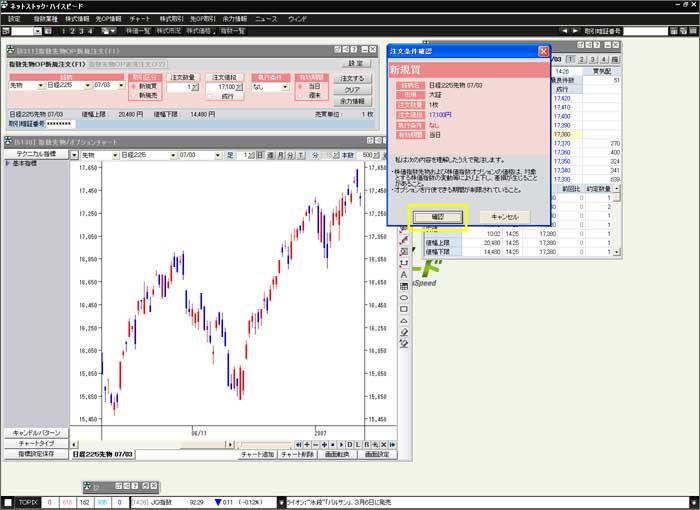
Task: Switch to the greyed second order tab (F2)
Action: [x=127, y=64]
